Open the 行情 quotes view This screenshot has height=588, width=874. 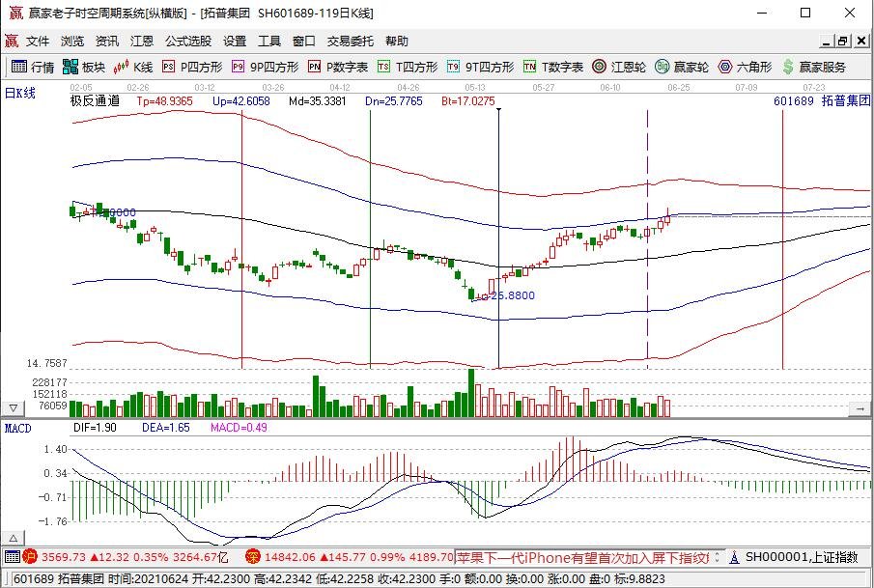(x=32, y=67)
